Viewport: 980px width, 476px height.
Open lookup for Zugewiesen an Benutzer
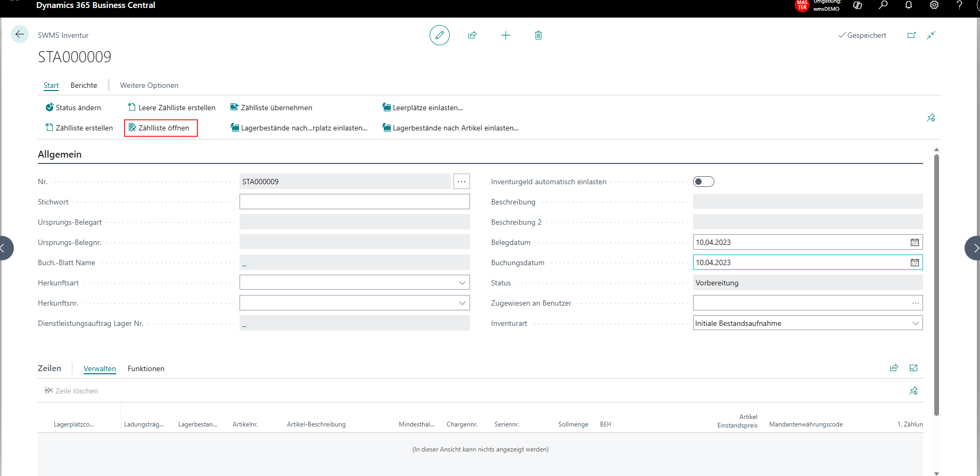(916, 303)
